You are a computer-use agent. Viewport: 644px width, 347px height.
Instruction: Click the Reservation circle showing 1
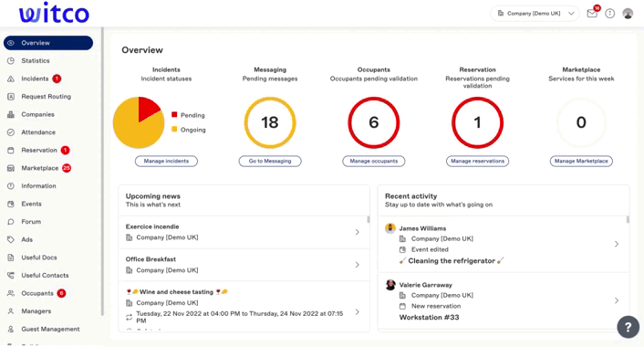[477, 122]
